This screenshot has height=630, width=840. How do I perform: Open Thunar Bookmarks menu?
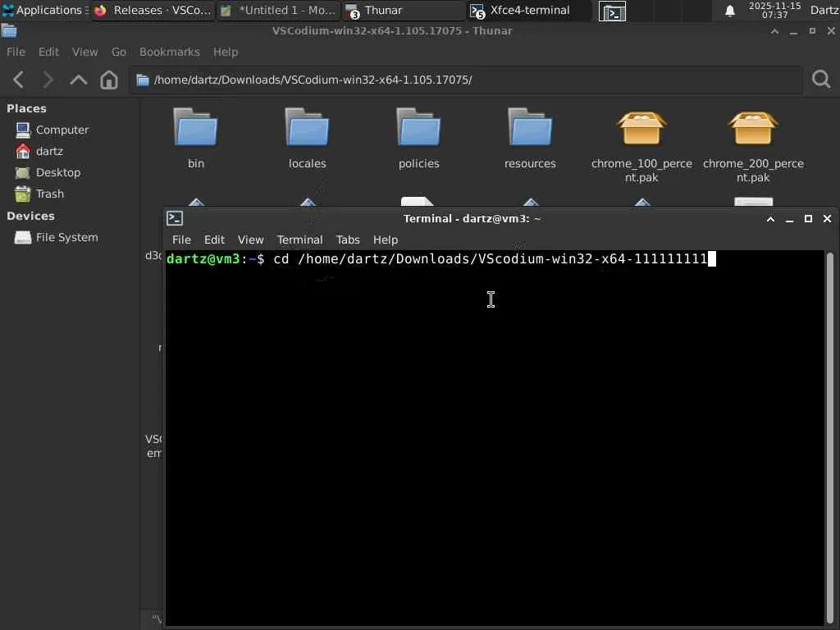pos(169,52)
